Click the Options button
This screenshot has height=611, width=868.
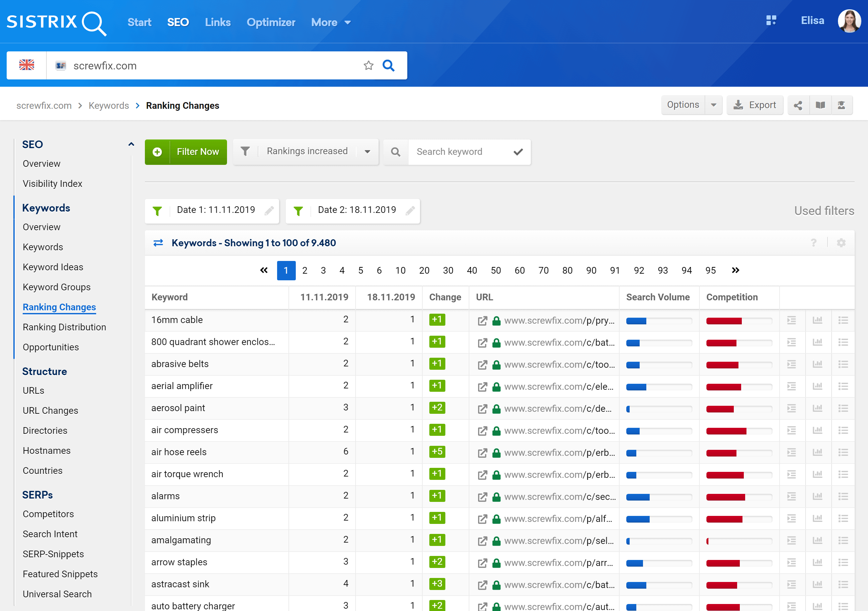pyautogui.click(x=683, y=105)
